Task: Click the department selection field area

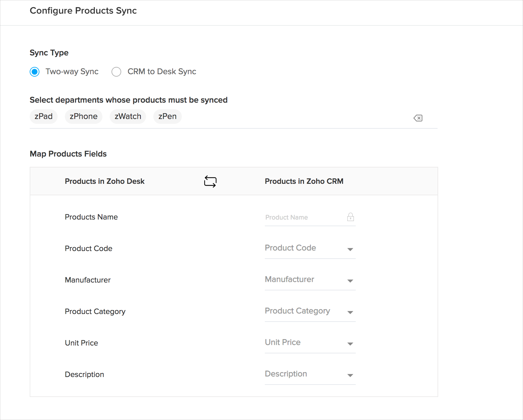Action: pyautogui.click(x=234, y=118)
